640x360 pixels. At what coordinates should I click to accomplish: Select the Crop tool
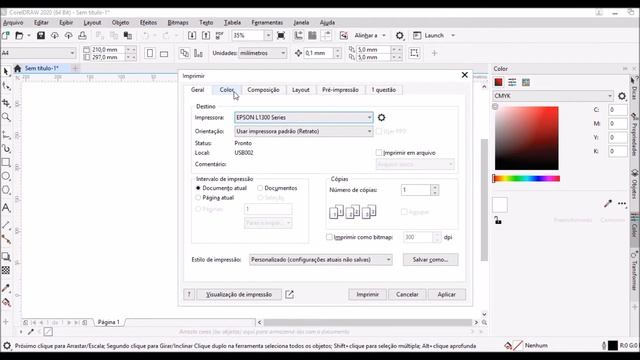pos(6,103)
